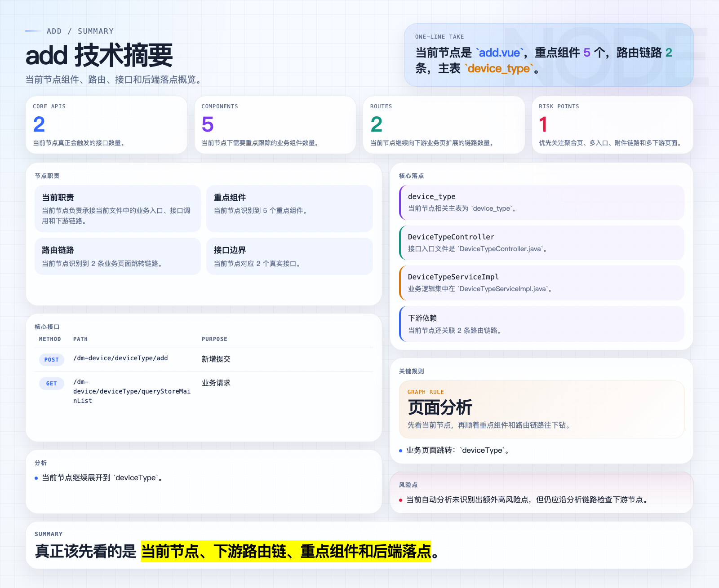Select the 路由链路 card
Viewport: 719px width, 588px height.
[118, 256]
